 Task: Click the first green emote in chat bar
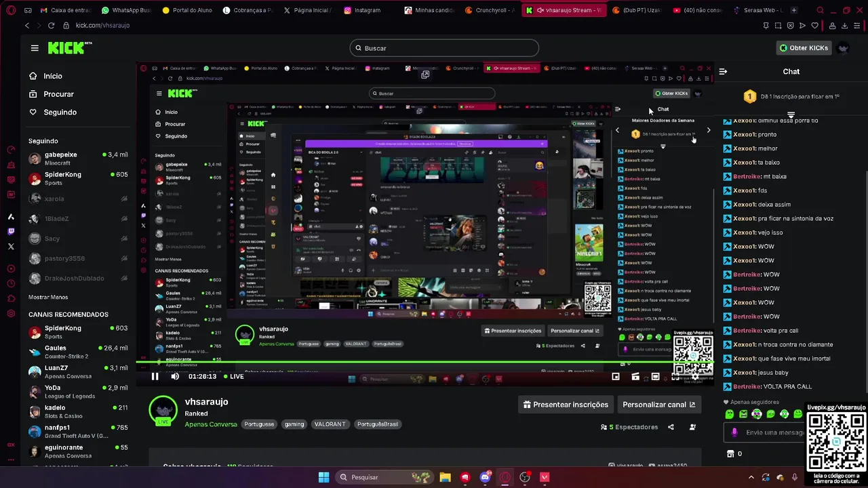pos(730,414)
